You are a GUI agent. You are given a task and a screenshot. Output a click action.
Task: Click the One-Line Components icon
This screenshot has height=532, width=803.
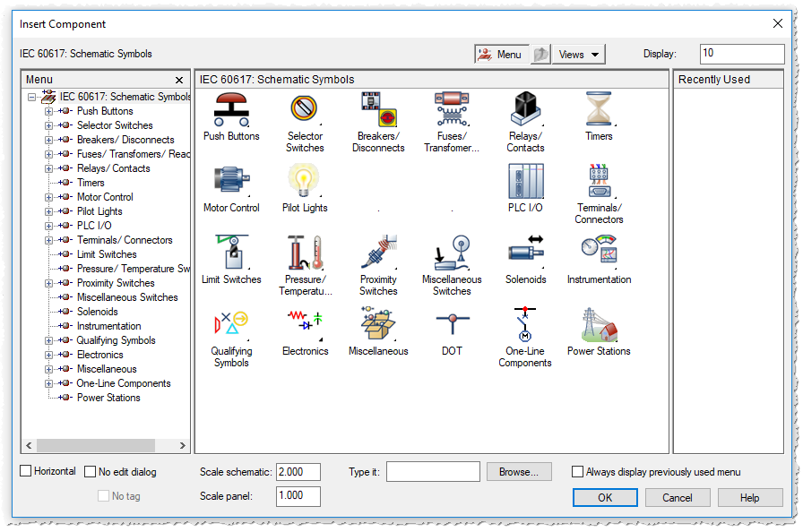pos(524,325)
